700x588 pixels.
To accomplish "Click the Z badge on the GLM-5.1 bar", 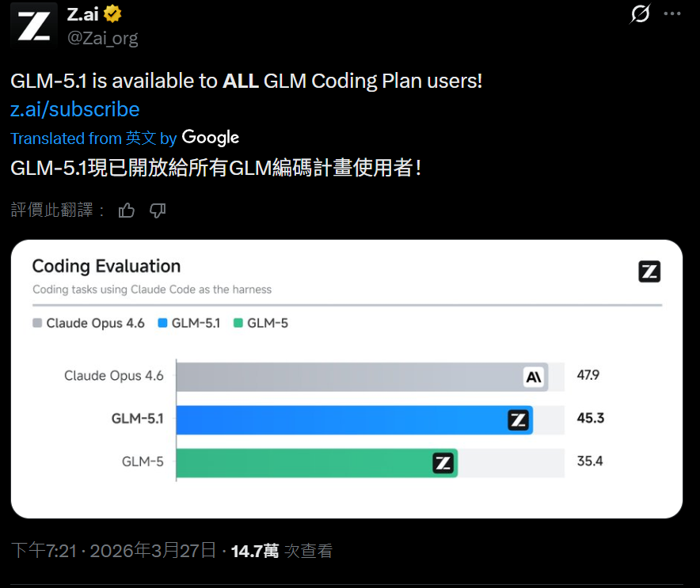I will 518,420.
